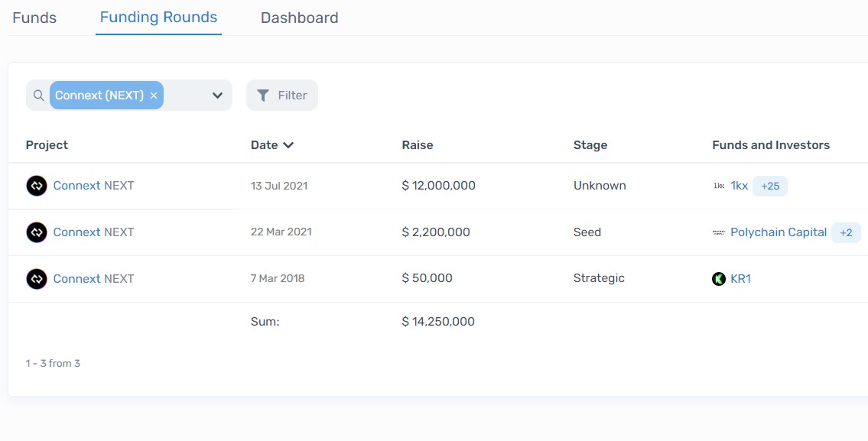
Task: Open Connext logo in 13 Jul 2021 row
Action: click(37, 186)
